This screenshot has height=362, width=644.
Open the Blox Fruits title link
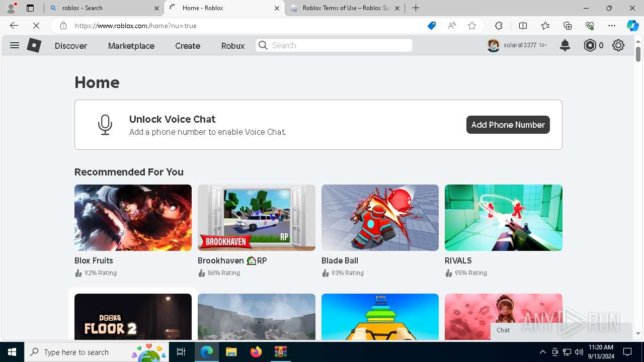94,260
